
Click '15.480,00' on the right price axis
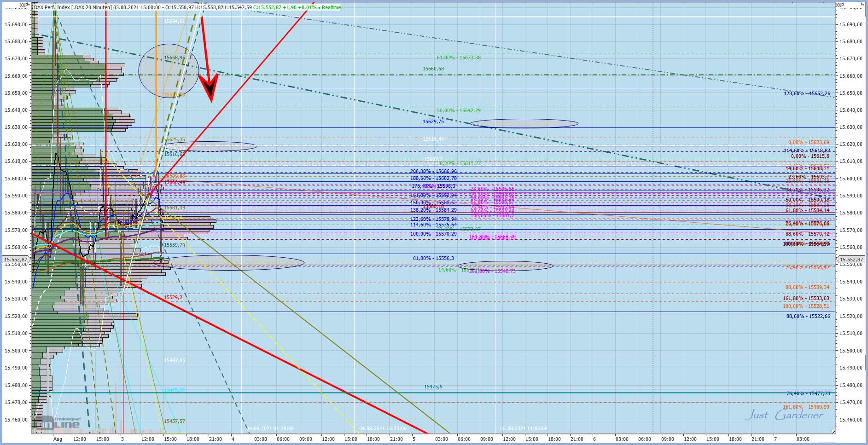850,385
